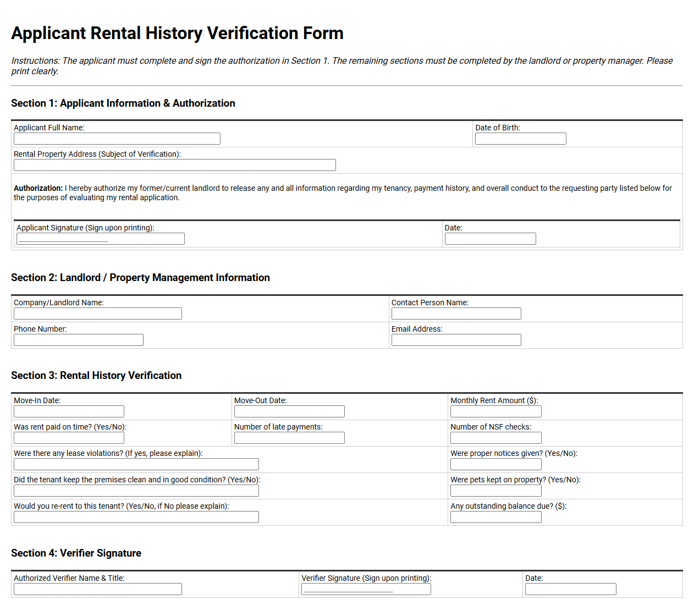Select the Move-In Date field
The image size is (694, 616).
[69, 411]
